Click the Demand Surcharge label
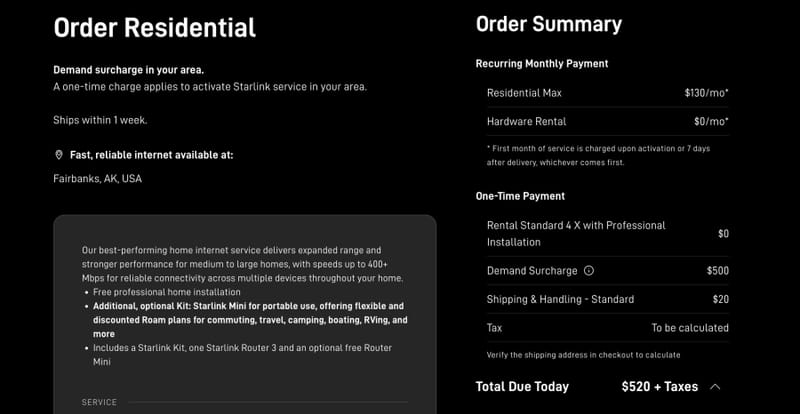 532,271
